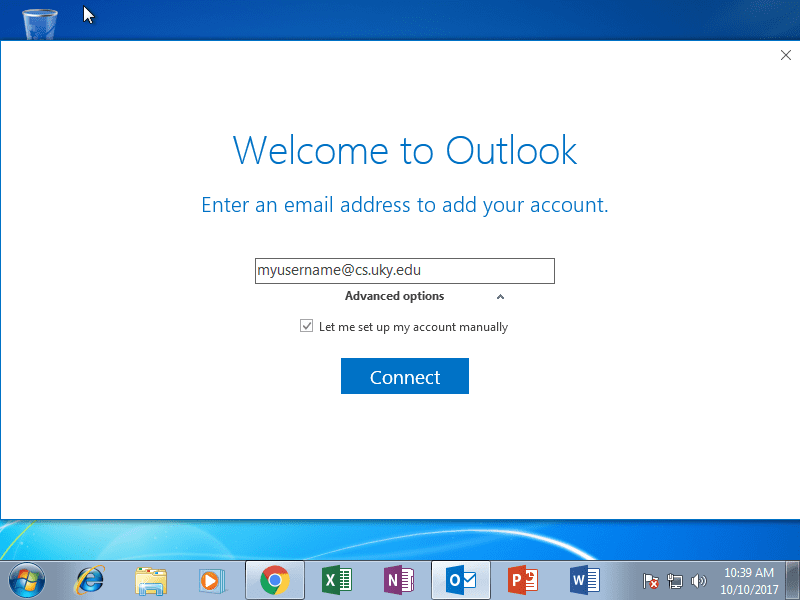This screenshot has width=800, height=600.
Task: Switch to Google Chrome in the taskbar
Action: tap(274, 580)
